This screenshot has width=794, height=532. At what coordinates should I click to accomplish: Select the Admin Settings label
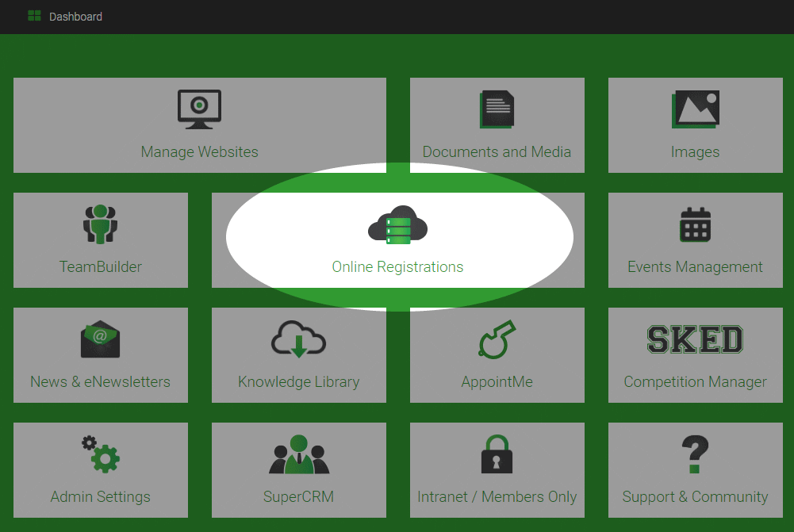click(x=100, y=497)
